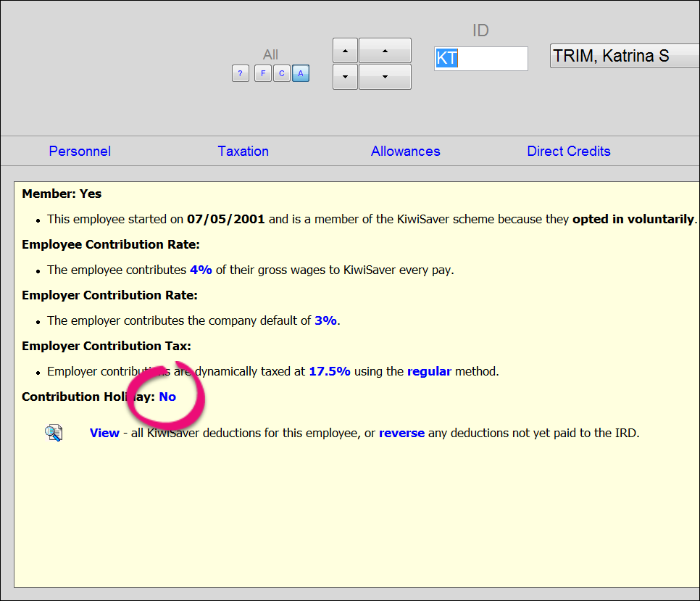The image size is (700, 601).
Task: Click the wide down arrow navigation button
Action: tap(385, 77)
